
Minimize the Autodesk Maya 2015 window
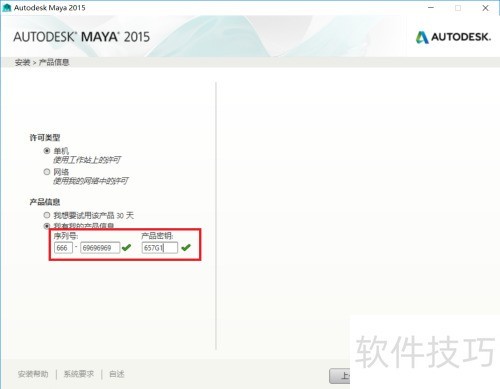tap(431, 8)
